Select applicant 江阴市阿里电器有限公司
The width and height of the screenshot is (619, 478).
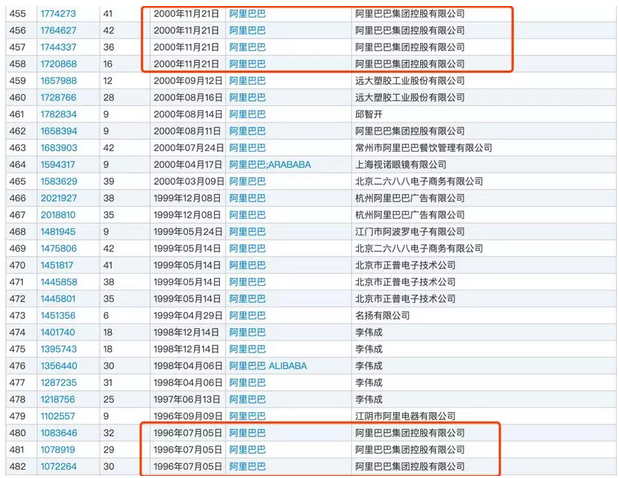[405, 416]
